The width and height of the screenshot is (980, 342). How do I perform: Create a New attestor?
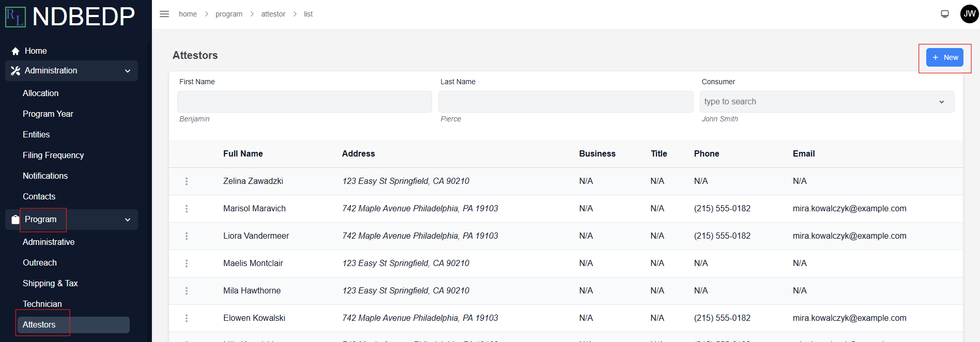(x=945, y=57)
